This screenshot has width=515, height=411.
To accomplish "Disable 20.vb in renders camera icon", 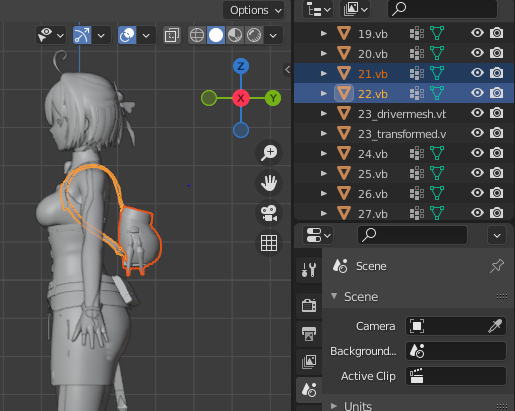I will point(497,53).
